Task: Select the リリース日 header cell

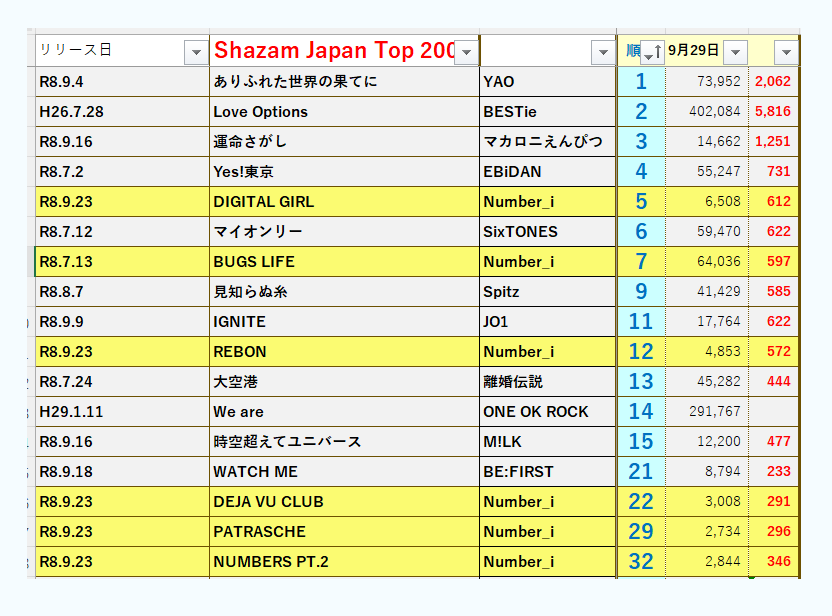Action: pos(123,51)
